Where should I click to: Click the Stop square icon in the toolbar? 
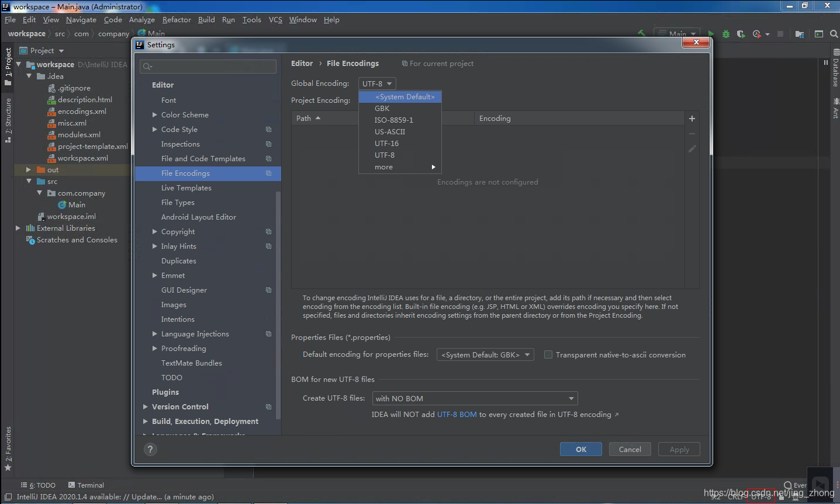coord(780,34)
